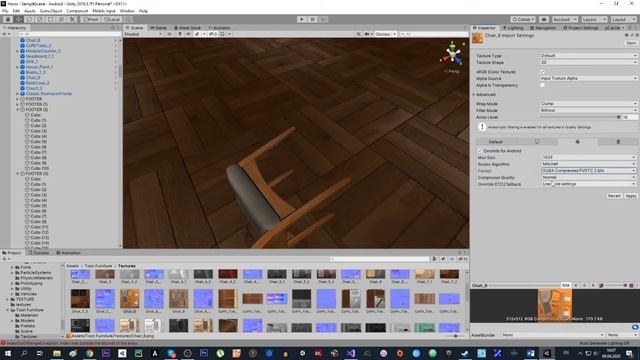Image resolution: width=640 pixels, height=360 pixels.
Task: Switch to the Navigation tab
Action: (543, 28)
